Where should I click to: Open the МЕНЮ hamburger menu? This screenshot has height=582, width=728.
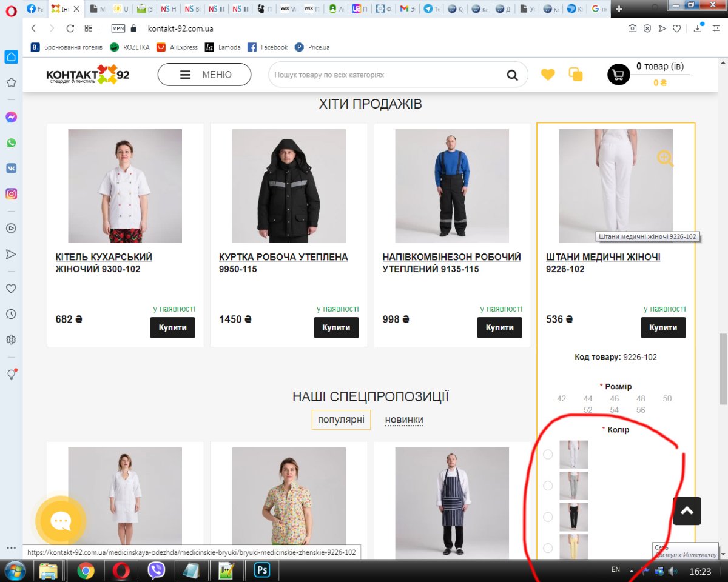pyautogui.click(x=204, y=75)
